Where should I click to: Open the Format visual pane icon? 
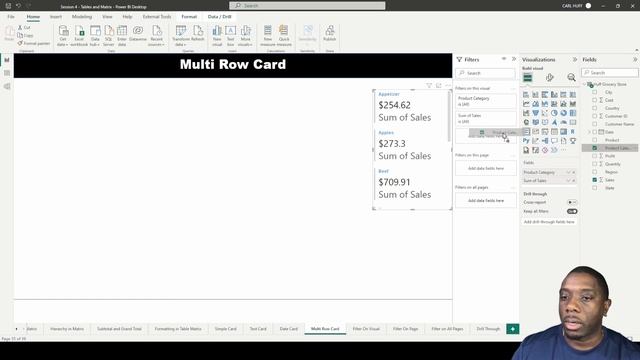tap(550, 77)
